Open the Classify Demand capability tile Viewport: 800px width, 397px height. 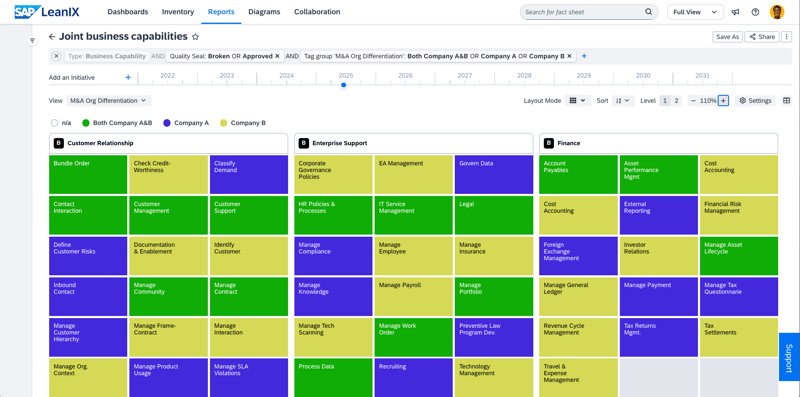click(x=248, y=175)
